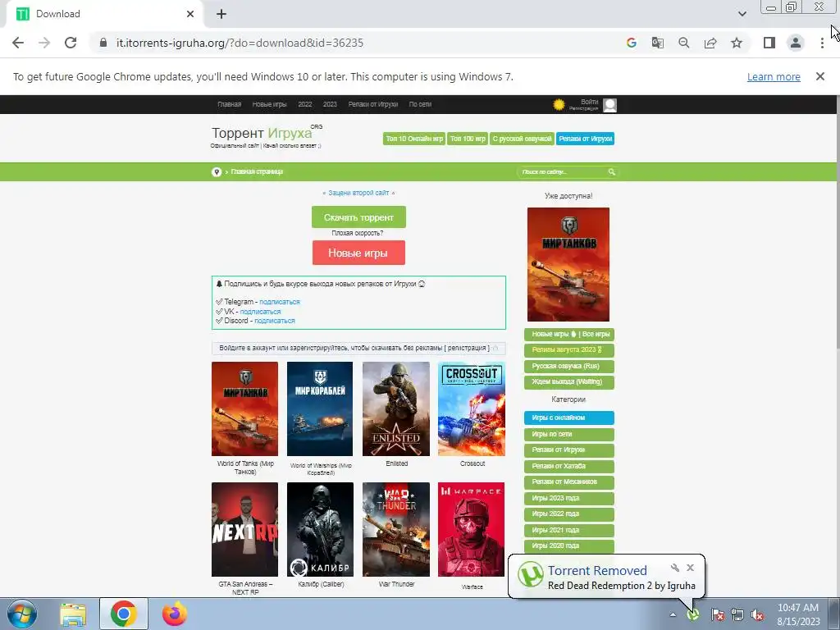The width and height of the screenshot is (840, 630).
Task: Open 2022 in the top menu
Action: pos(305,104)
